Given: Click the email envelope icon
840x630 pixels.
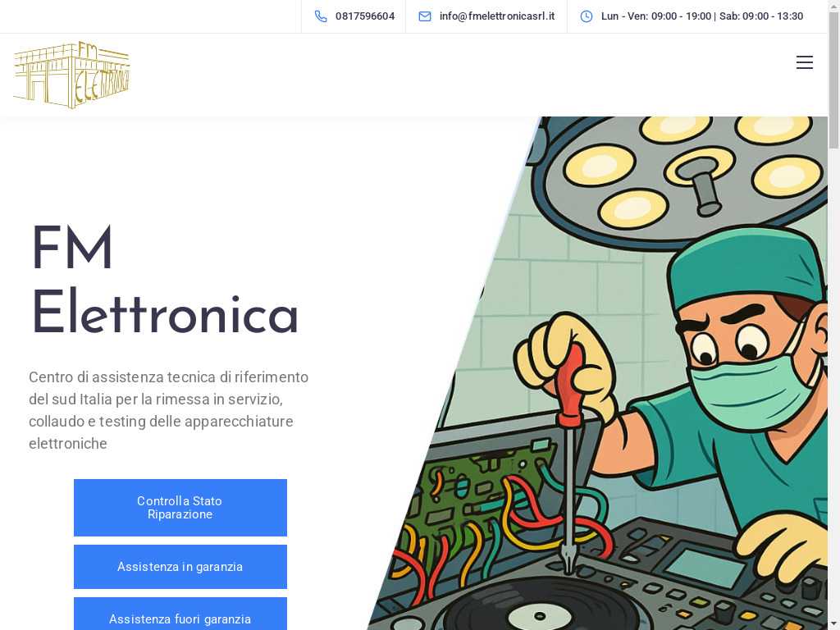Looking at the screenshot, I should click(x=424, y=16).
